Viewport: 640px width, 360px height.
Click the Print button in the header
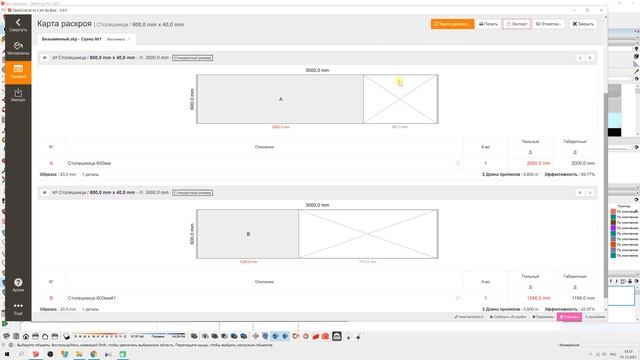click(488, 24)
